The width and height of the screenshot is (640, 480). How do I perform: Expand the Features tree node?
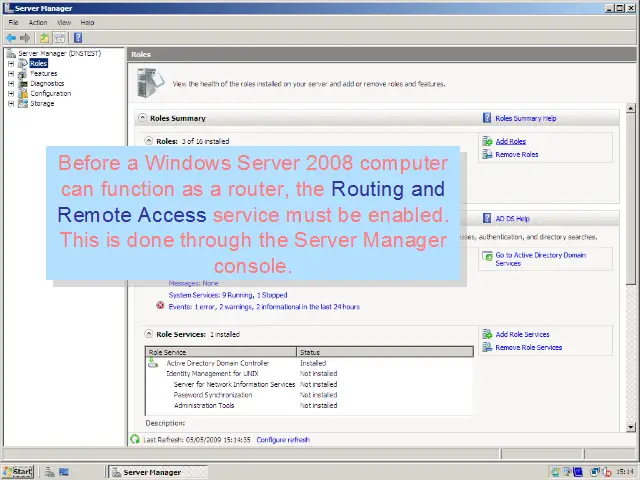tap(11, 74)
